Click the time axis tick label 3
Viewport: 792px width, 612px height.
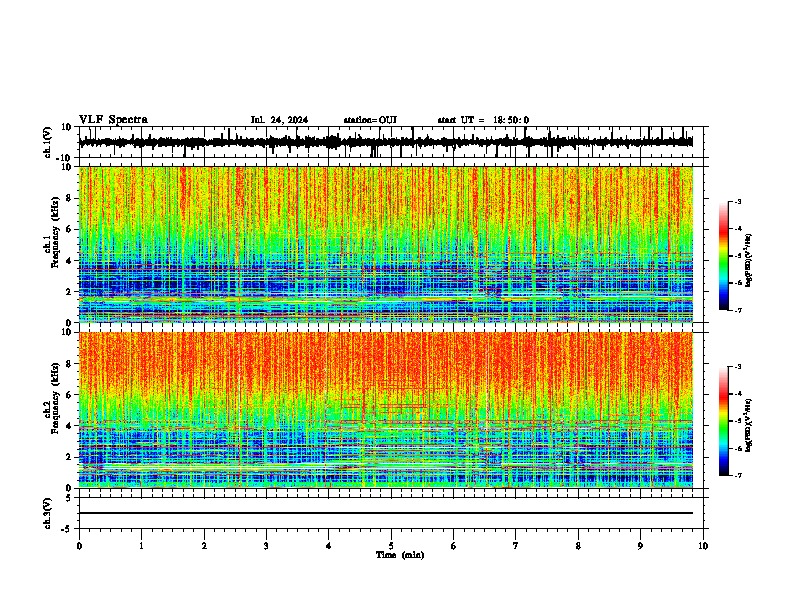point(266,546)
